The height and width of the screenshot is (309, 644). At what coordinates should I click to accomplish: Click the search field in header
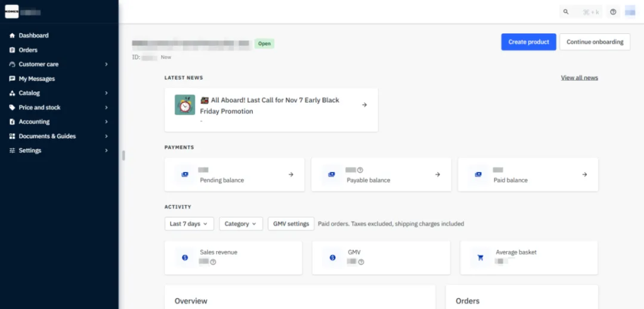pyautogui.click(x=581, y=12)
